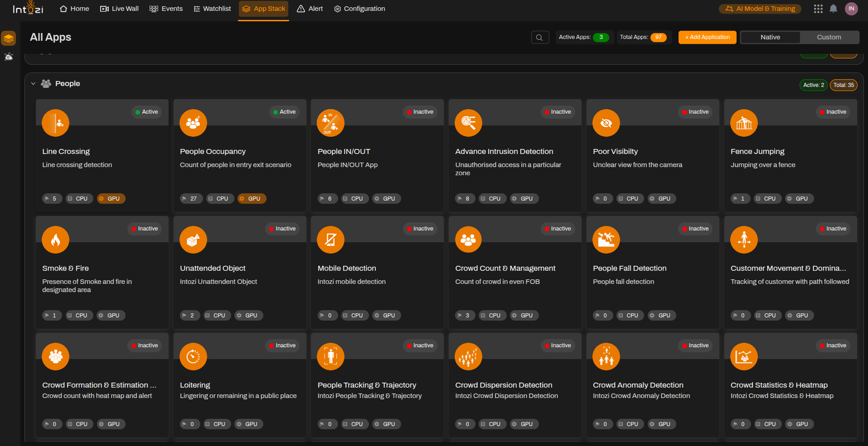
Task: Open the apps grid launcher icon
Action: click(x=818, y=9)
